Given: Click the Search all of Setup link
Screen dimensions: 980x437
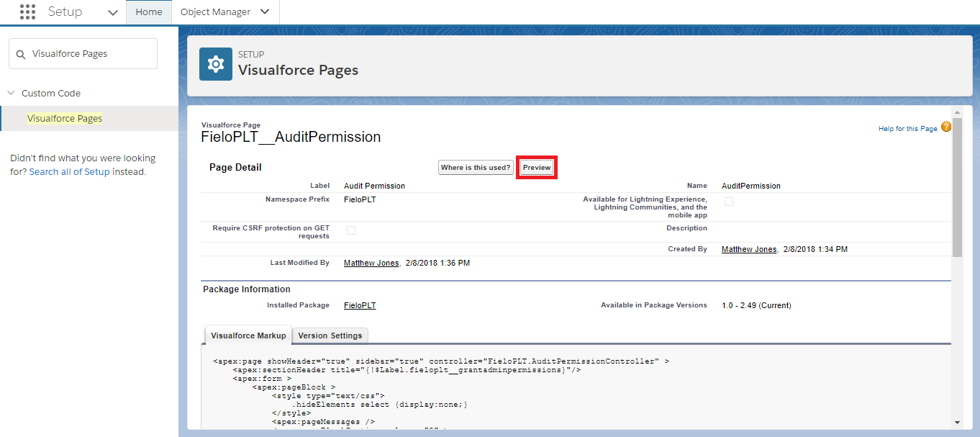Looking at the screenshot, I should coord(70,172).
